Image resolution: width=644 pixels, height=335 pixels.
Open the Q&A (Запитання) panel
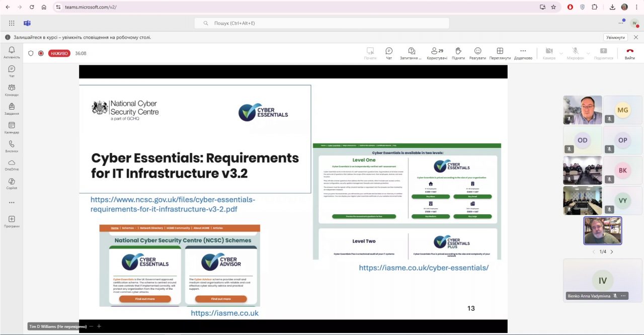pyautogui.click(x=411, y=53)
